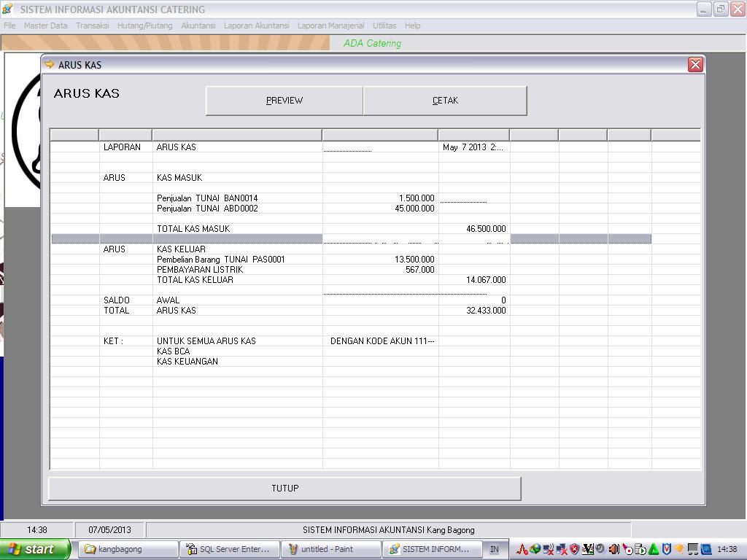This screenshot has height=560, width=747.
Task: Select the Penjualan TUNAI BAN0014 row
Action: tap(207, 198)
